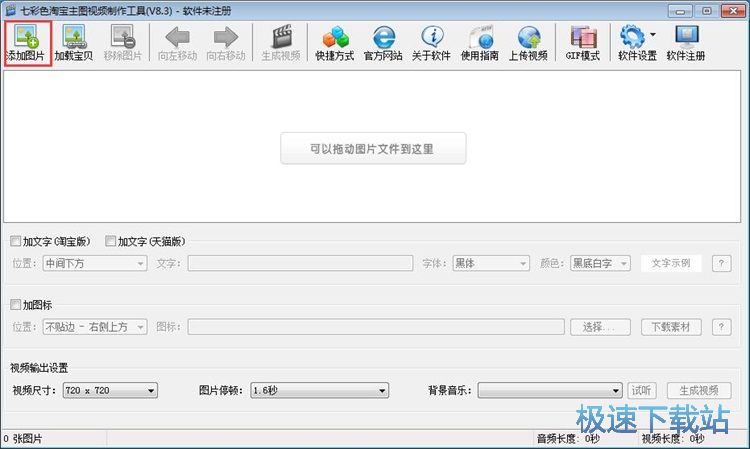Open the 颜色 dropdown showing 黑底白字

pyautogui.click(x=600, y=263)
